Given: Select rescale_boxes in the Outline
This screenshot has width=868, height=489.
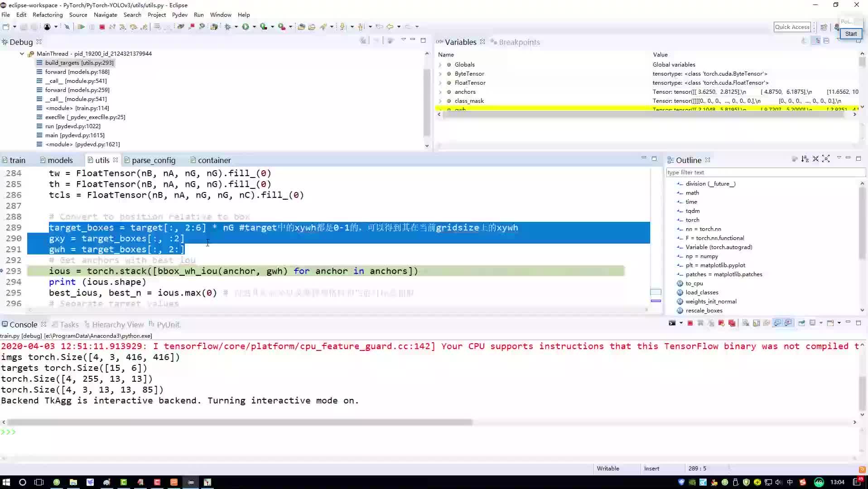Looking at the screenshot, I should (x=704, y=311).
